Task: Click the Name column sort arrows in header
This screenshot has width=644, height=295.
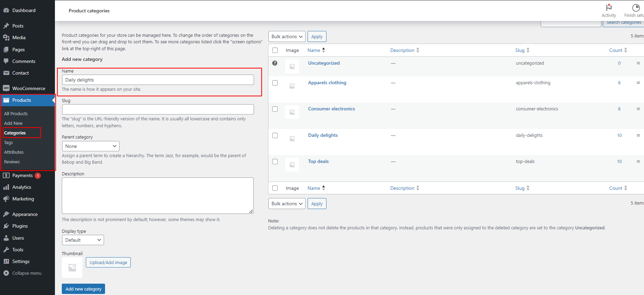Action: tap(323, 50)
